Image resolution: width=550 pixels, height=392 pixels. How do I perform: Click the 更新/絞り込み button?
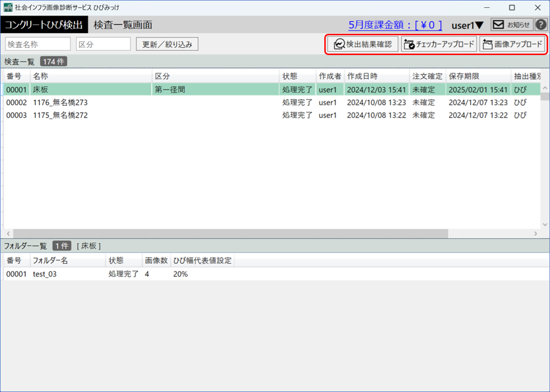tap(167, 44)
